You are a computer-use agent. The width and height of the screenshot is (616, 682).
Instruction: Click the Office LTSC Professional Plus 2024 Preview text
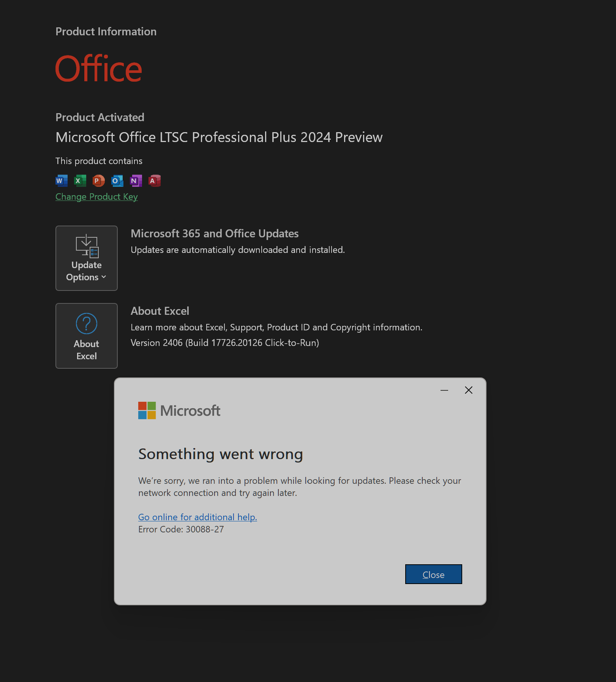219,137
